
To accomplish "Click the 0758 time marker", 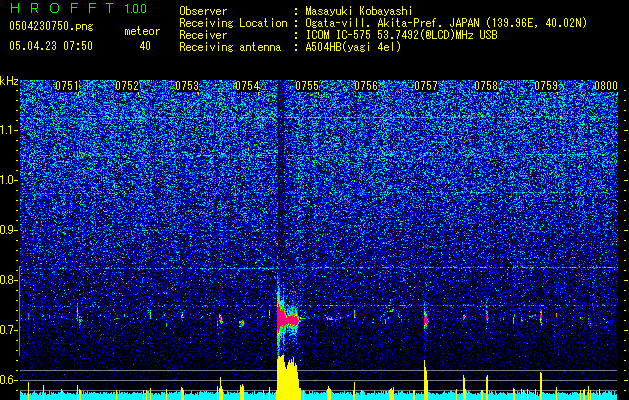I will pos(486,85).
